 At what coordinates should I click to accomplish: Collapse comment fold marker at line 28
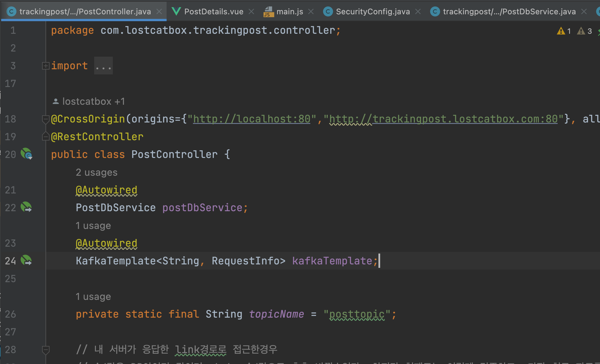point(45,349)
